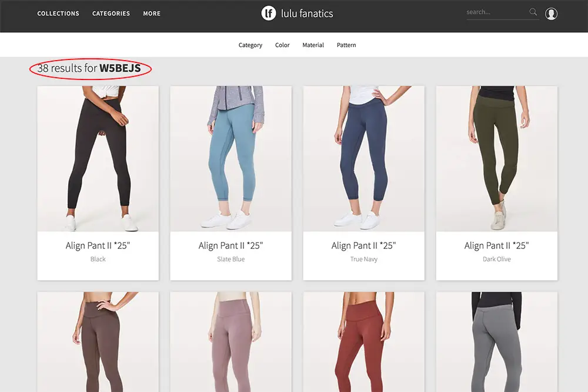
Task: Open the grey leggings product photo
Action: (x=496, y=342)
